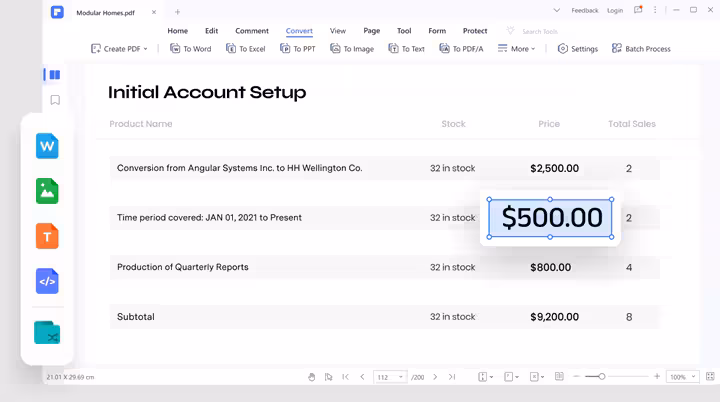Image resolution: width=720 pixels, height=402 pixels.
Task: Zoom out with the minus icon
Action: (x=576, y=377)
